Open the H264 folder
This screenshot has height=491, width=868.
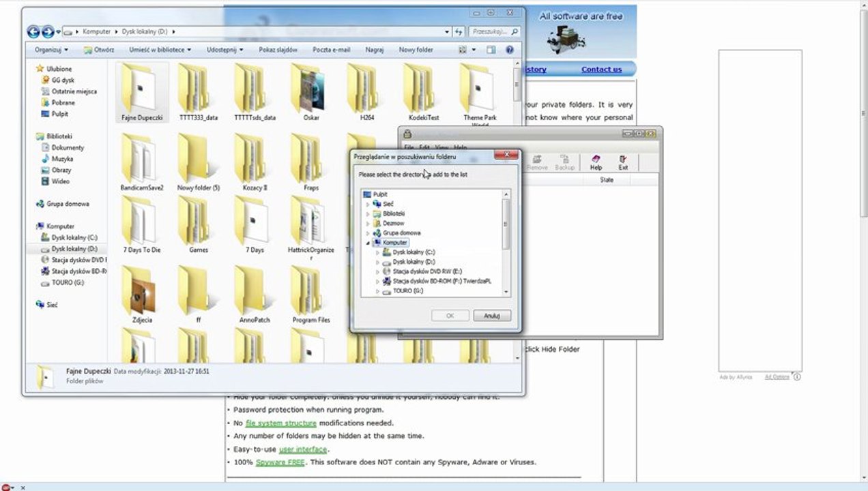point(367,93)
